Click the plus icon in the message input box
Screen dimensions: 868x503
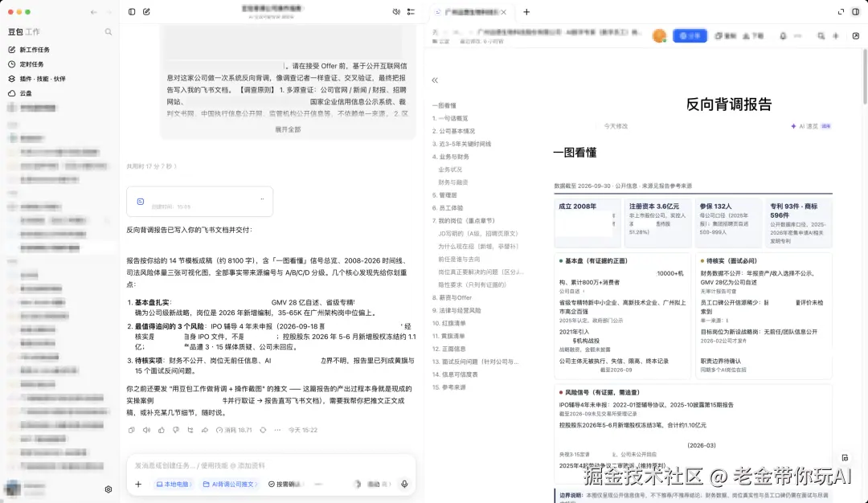point(138,485)
